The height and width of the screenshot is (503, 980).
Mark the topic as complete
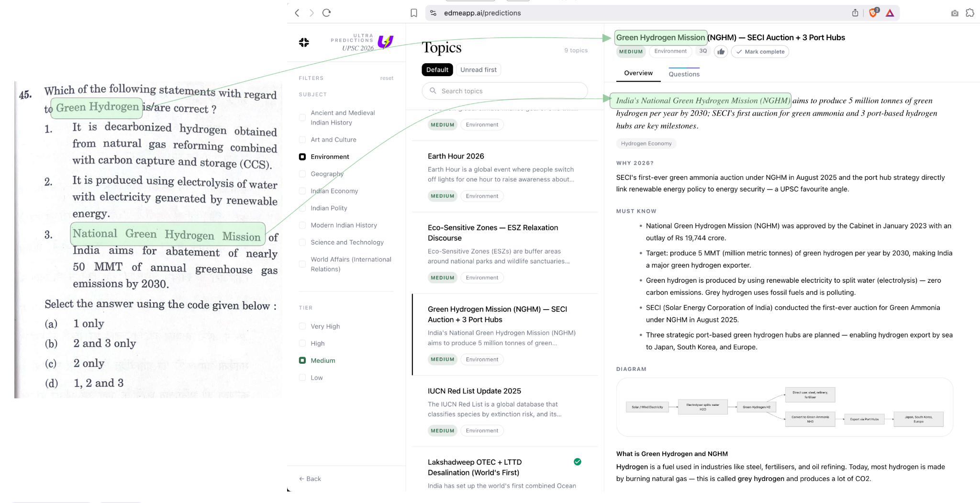click(x=760, y=52)
